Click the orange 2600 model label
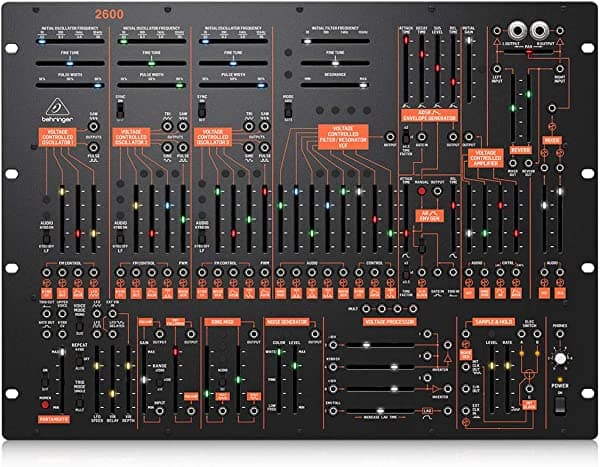Viewport: 600px width, 467px height. (x=109, y=15)
